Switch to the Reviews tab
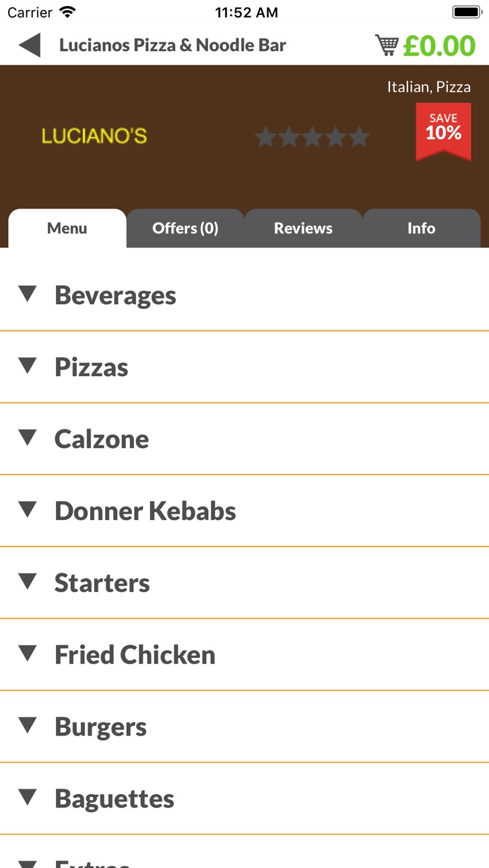 click(303, 228)
